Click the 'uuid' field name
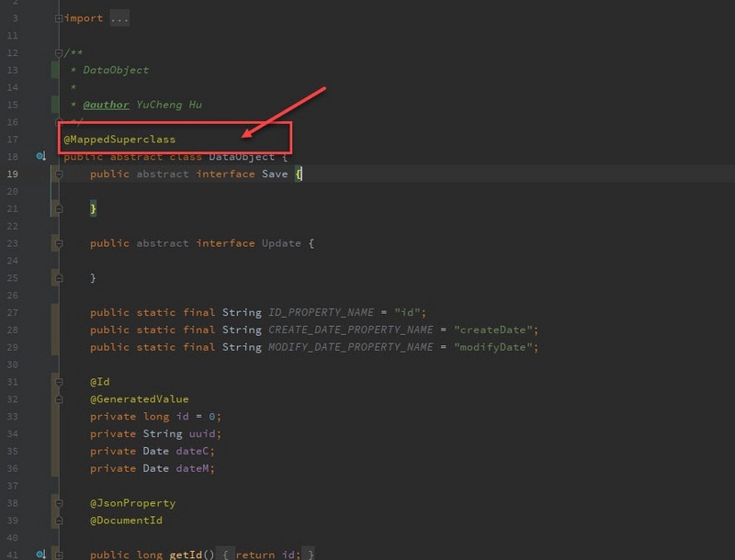The height and width of the screenshot is (560, 735). click(202, 433)
